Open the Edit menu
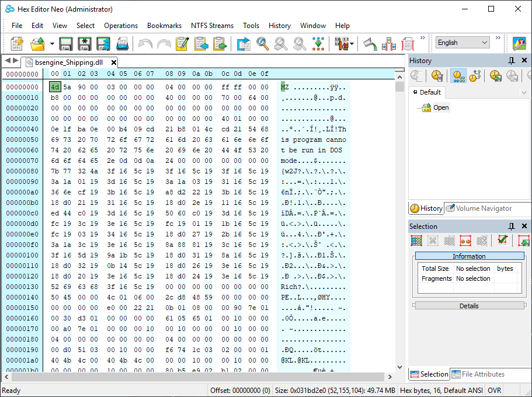The image size is (532, 397). click(x=37, y=26)
